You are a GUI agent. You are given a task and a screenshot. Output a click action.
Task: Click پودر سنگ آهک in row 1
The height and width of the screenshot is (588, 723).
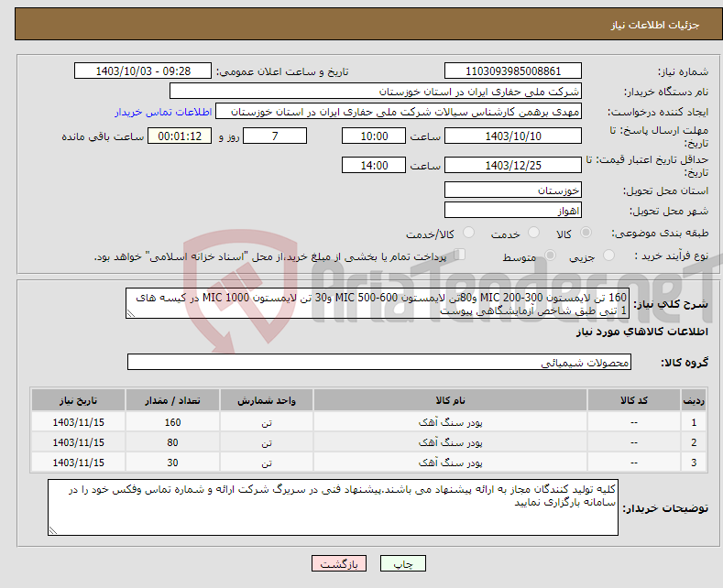click(450, 422)
